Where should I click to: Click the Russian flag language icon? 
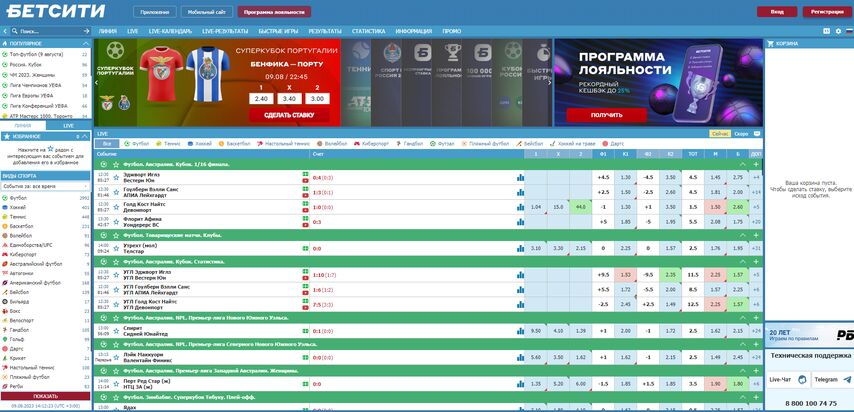(849, 31)
